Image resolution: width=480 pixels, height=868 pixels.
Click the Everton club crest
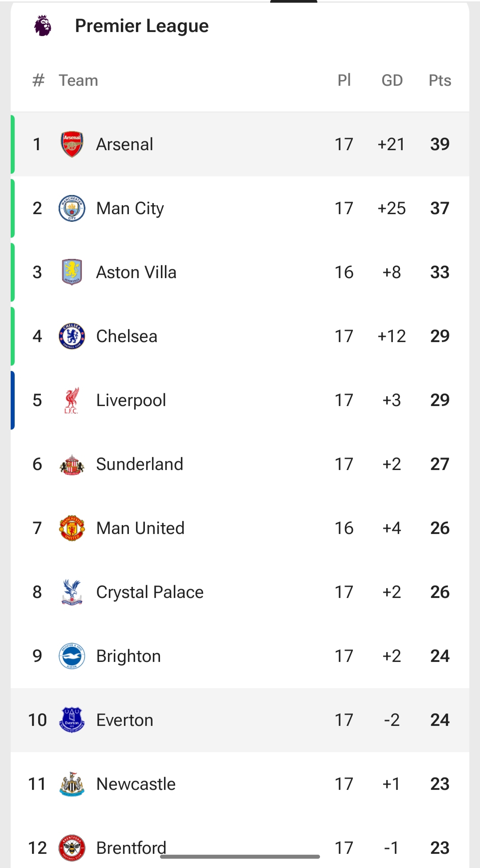pyautogui.click(x=72, y=720)
